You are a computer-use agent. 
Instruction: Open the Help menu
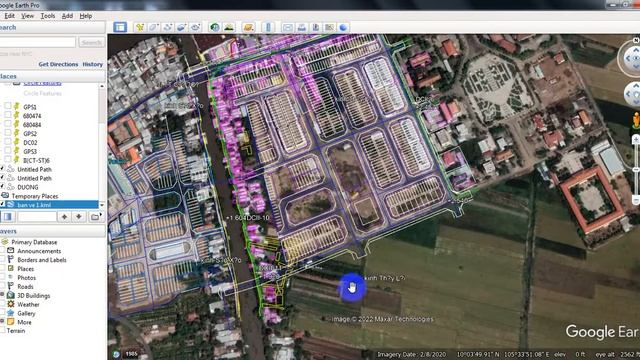tap(86, 16)
